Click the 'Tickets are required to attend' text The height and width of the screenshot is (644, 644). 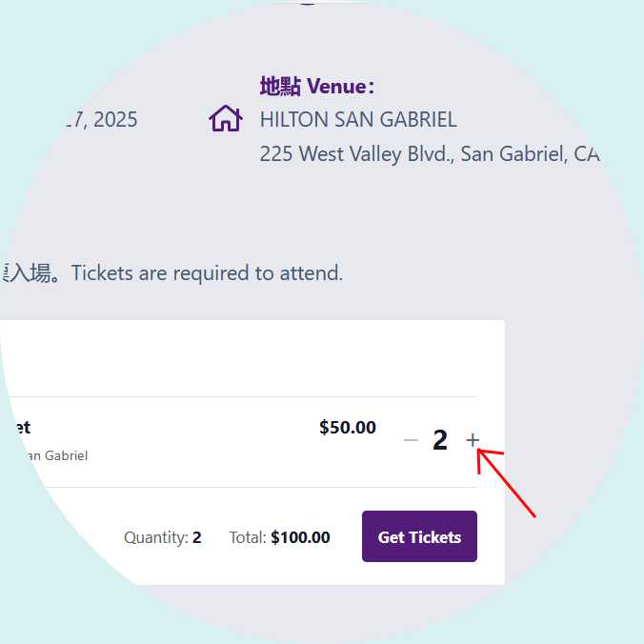[207, 273]
